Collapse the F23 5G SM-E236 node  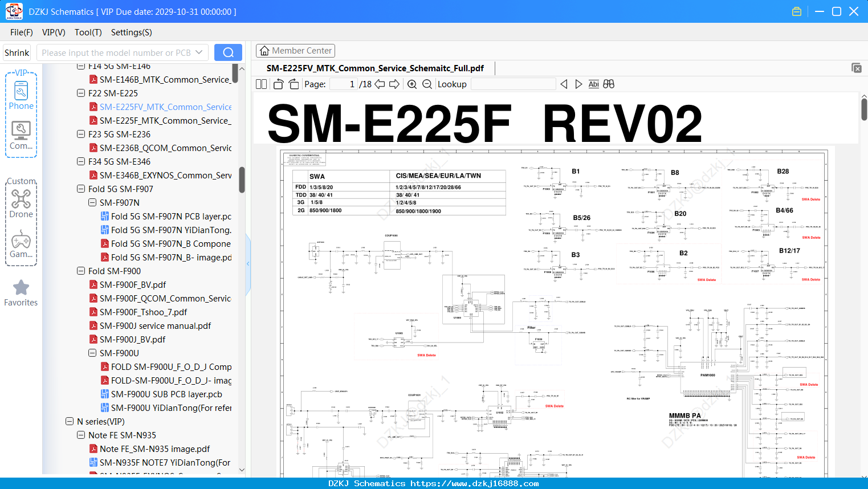[x=81, y=135]
